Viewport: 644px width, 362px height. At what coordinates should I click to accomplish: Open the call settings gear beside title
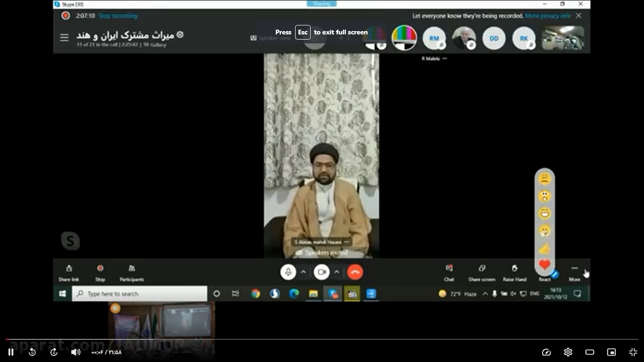pyautogui.click(x=180, y=35)
